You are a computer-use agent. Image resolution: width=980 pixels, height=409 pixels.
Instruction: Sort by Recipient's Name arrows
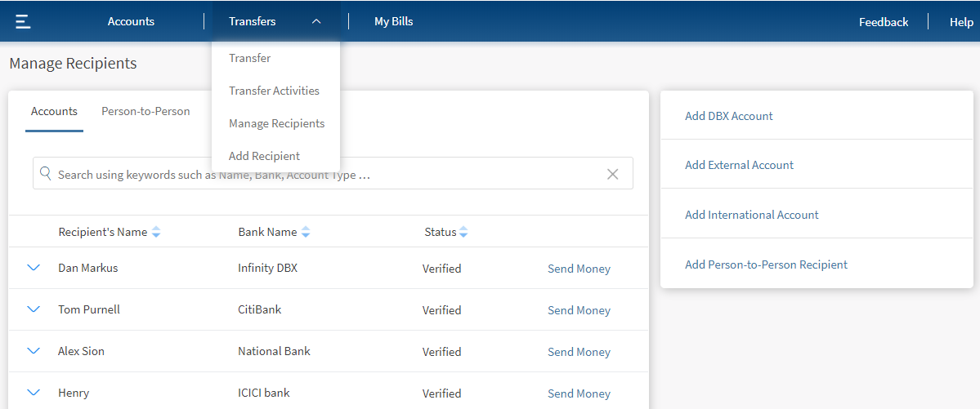coord(156,233)
